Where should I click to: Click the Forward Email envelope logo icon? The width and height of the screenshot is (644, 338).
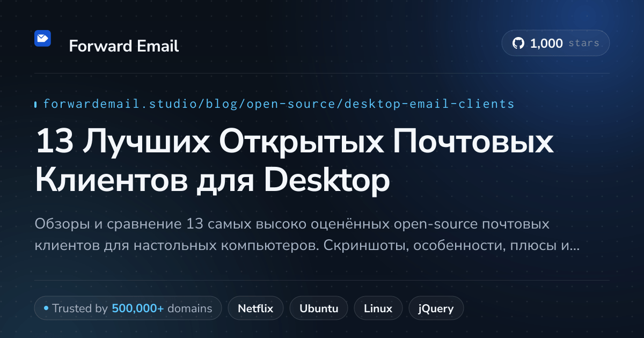(42, 39)
